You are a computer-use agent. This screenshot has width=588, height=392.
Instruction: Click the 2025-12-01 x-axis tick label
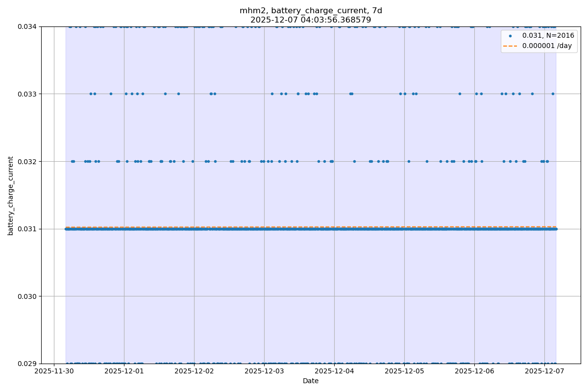pos(124,371)
